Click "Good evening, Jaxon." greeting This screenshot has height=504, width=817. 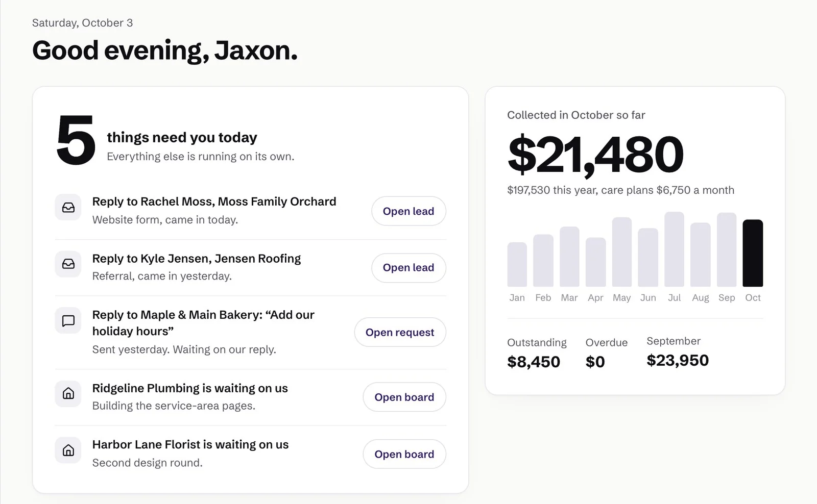pyautogui.click(x=164, y=51)
